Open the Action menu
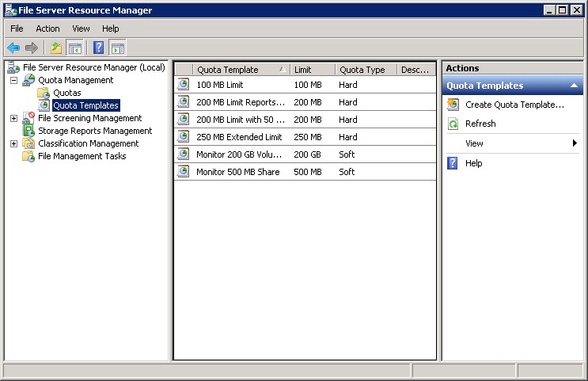 point(47,29)
